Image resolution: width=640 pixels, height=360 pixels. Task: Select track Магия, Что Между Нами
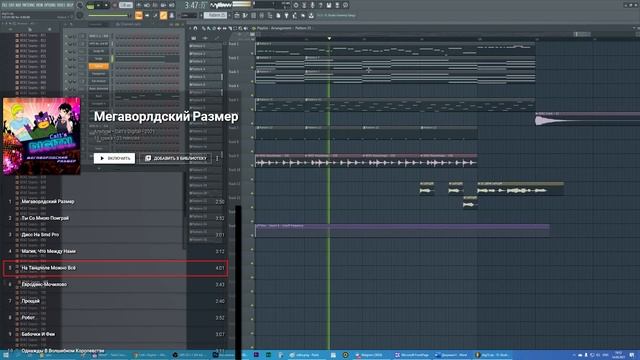(x=48, y=251)
